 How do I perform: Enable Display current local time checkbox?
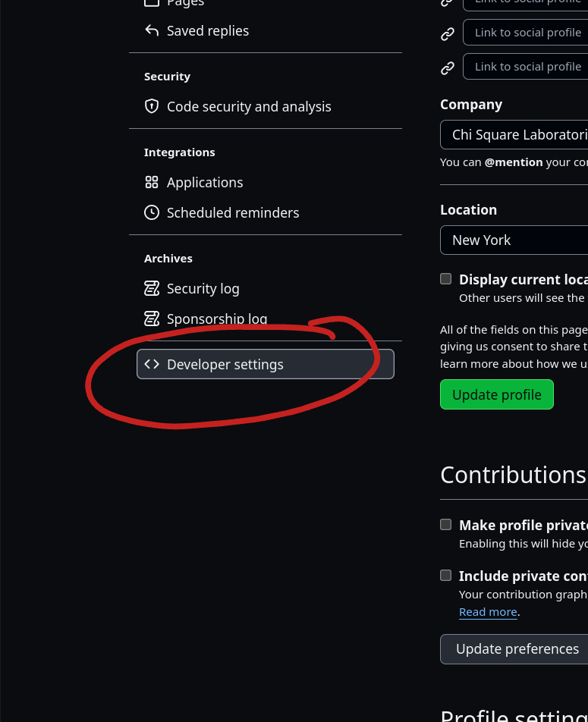click(x=446, y=279)
